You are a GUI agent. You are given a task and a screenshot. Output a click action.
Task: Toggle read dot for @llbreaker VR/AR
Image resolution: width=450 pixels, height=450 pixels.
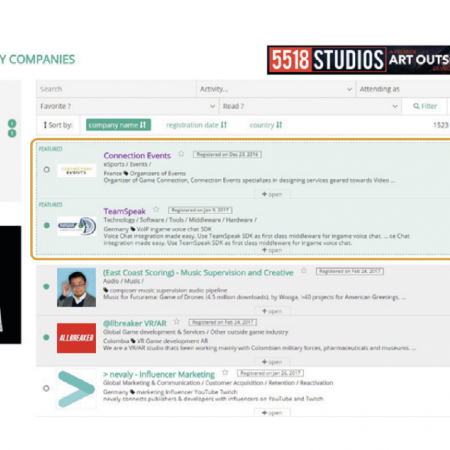tap(46, 337)
